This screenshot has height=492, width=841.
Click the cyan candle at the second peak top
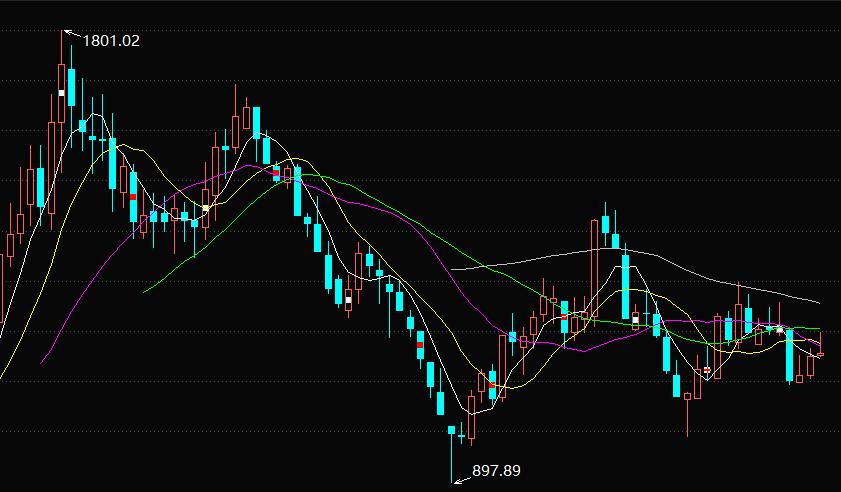[256, 121]
